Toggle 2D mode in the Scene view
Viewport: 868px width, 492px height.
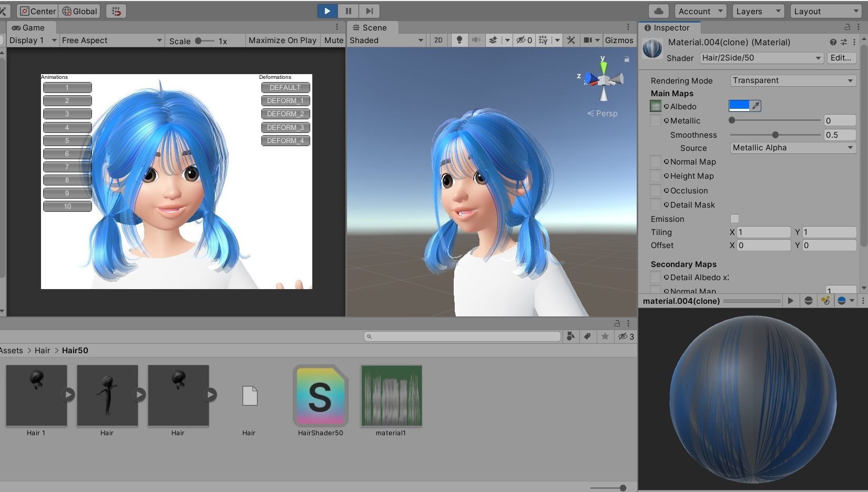pyautogui.click(x=438, y=40)
